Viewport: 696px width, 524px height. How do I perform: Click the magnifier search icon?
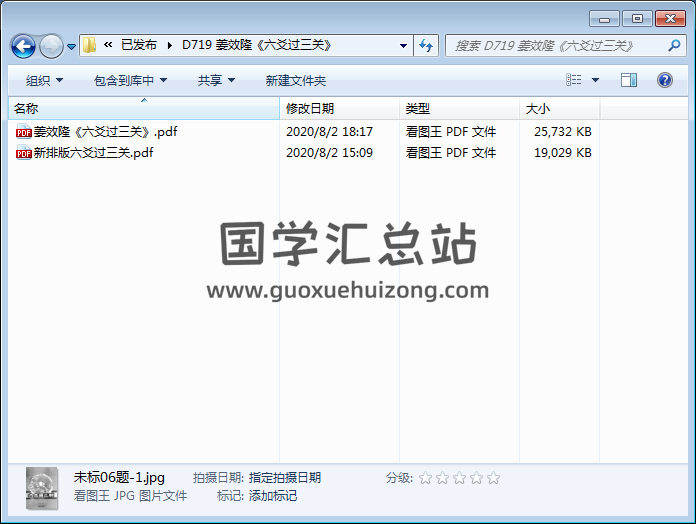(x=674, y=45)
